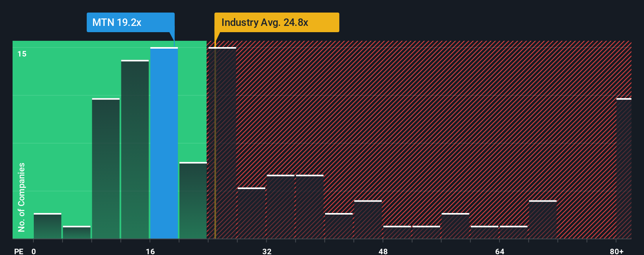Image resolution: width=644 pixels, height=255 pixels.
Task: Click the 80+ overflow bar at far right
Action: pyautogui.click(x=624, y=169)
